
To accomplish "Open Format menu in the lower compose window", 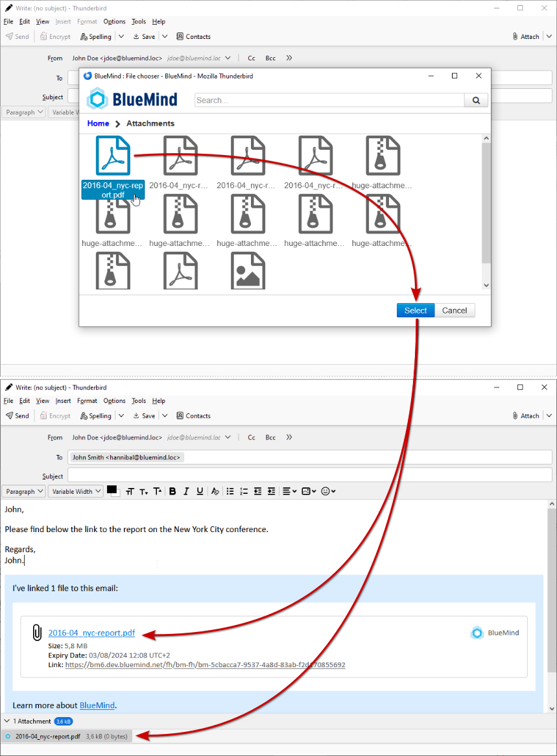I will point(87,401).
